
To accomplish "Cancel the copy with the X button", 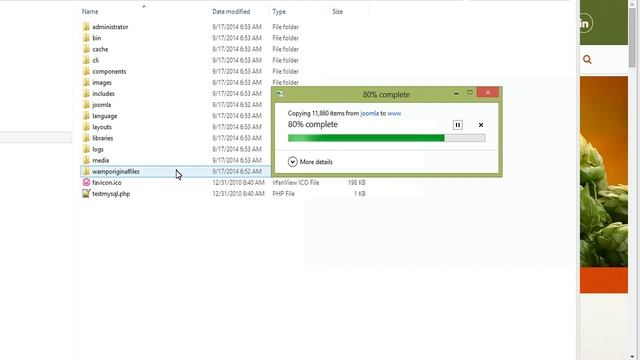I will coord(481,125).
